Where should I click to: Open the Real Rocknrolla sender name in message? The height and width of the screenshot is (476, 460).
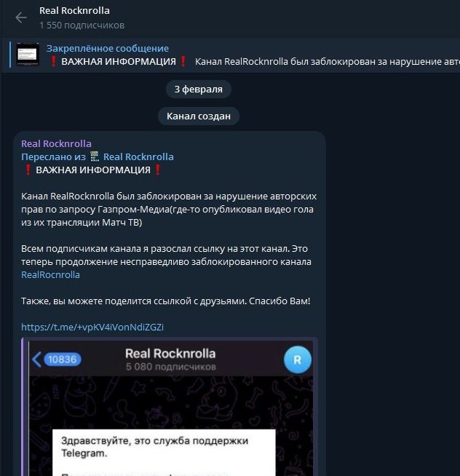pyautogui.click(x=56, y=143)
